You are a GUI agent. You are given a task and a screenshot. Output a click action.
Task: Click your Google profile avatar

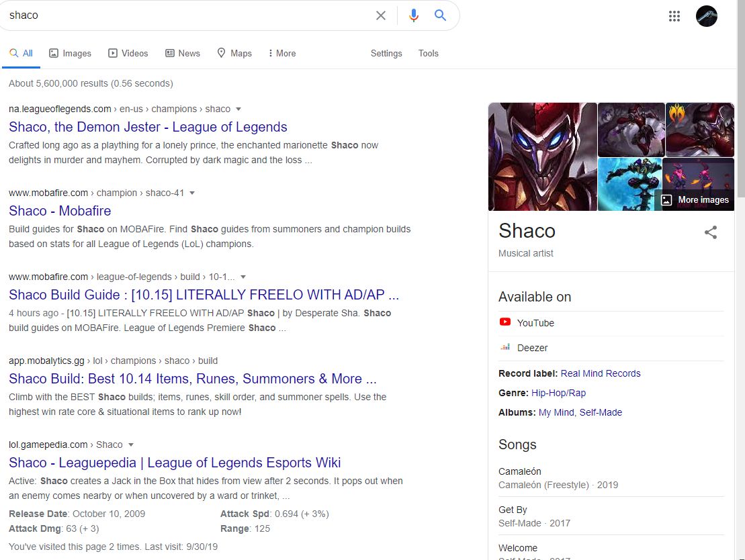(706, 15)
